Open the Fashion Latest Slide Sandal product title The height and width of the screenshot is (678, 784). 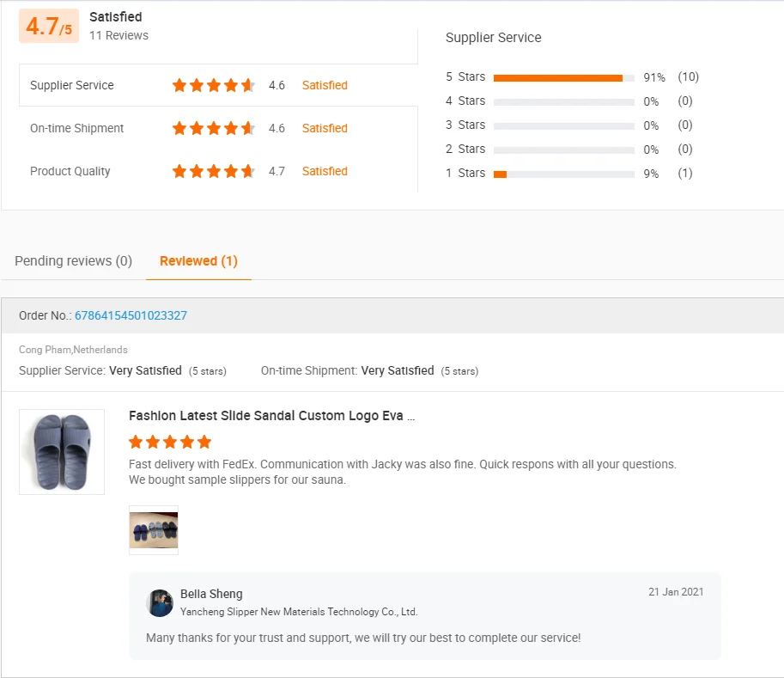tap(271, 416)
